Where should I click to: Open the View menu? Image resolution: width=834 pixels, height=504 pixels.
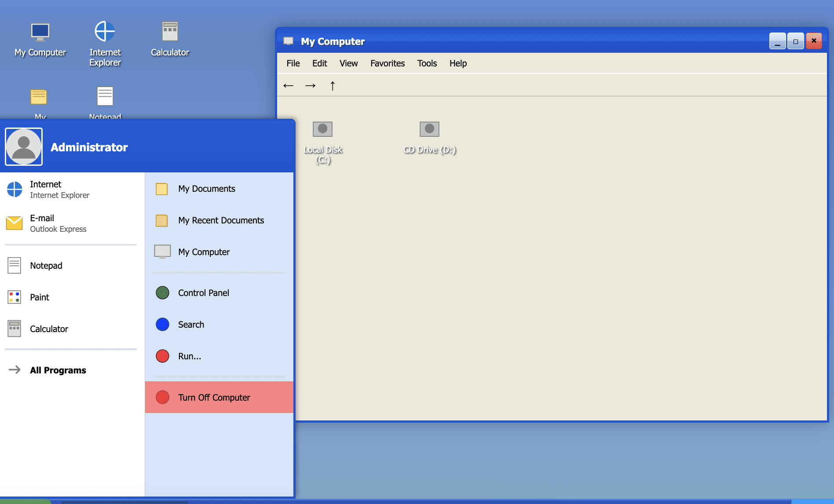click(x=348, y=63)
